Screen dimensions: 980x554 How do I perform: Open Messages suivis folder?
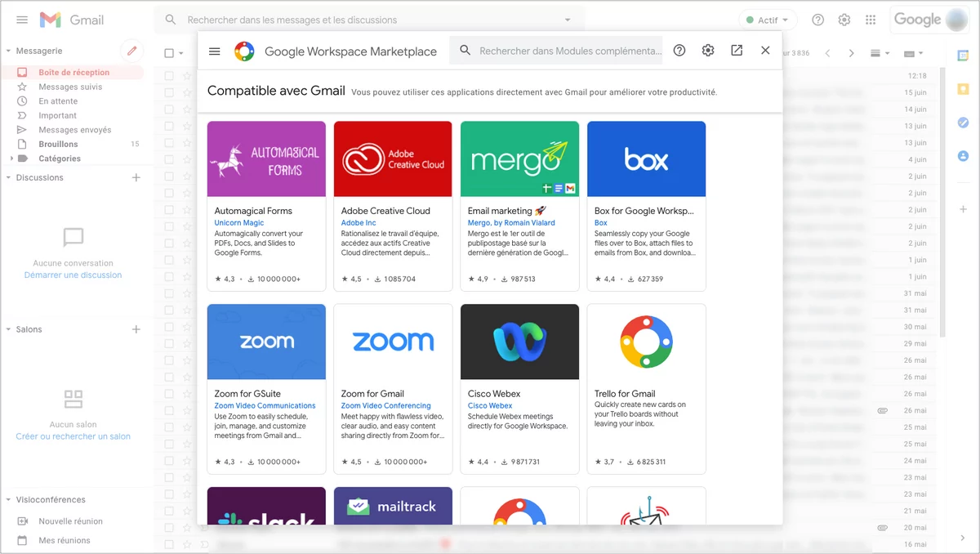[x=72, y=87]
